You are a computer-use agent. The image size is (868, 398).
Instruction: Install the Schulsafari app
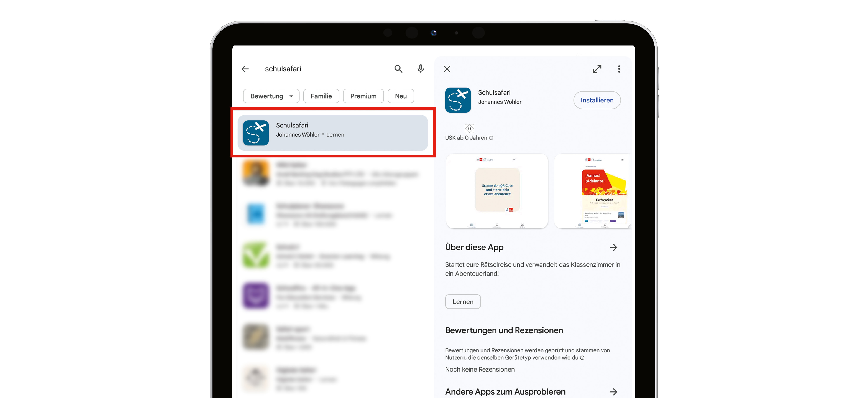(597, 100)
